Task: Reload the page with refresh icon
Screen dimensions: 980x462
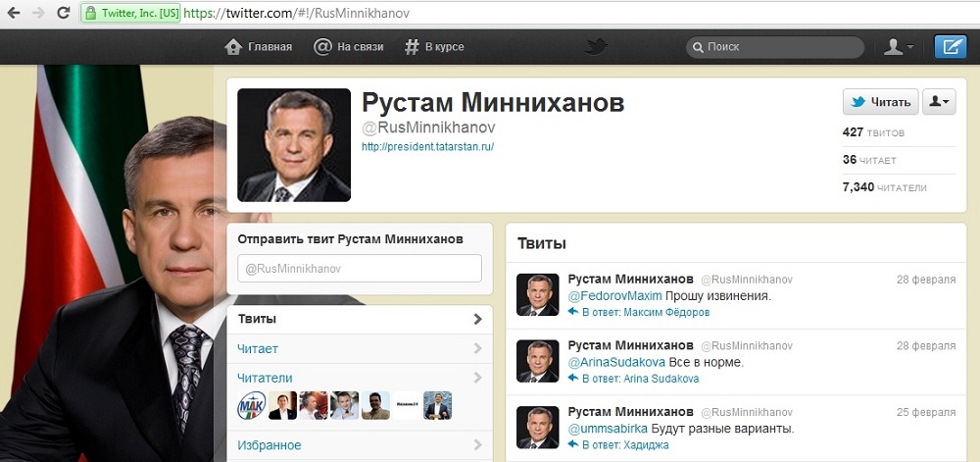Action: pyautogui.click(x=63, y=13)
